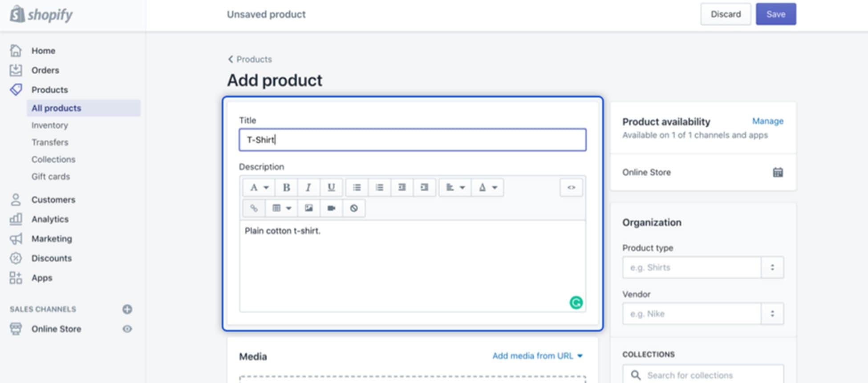Insert a link in description

click(x=254, y=208)
